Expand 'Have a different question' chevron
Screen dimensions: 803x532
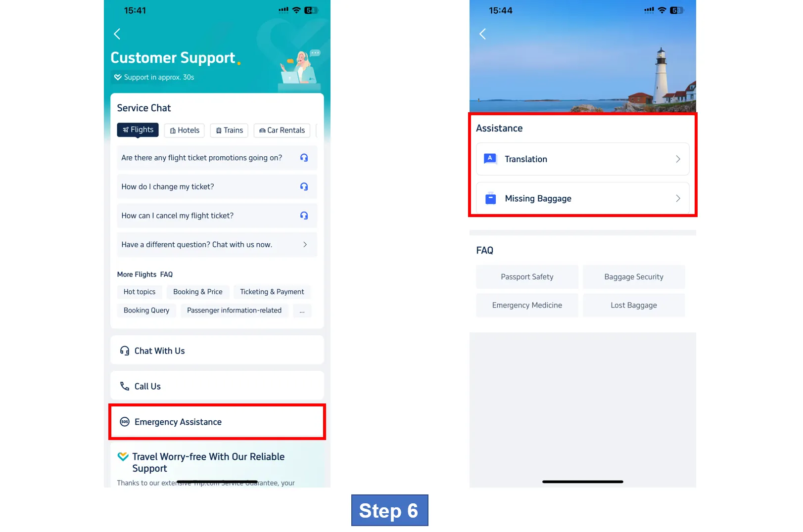pyautogui.click(x=305, y=245)
